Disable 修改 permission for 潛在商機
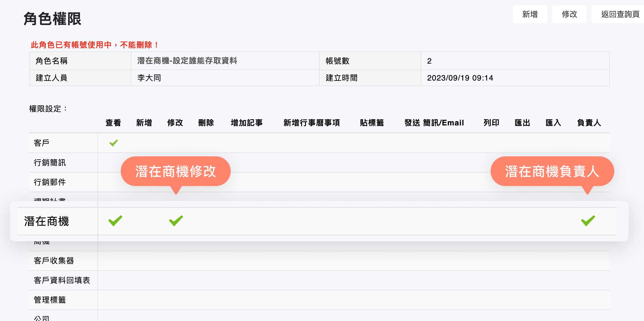644x321 pixels. 175,221
